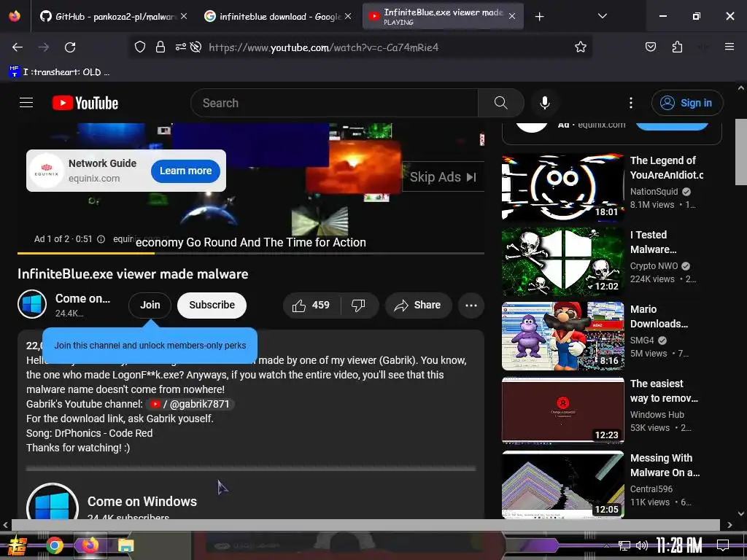
Task: Bookmark this page with star icon
Action: (580, 47)
